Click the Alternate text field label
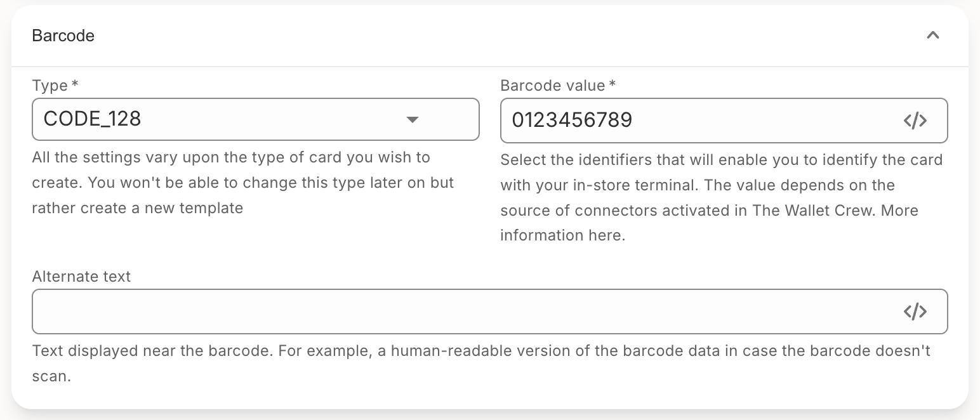 (81, 277)
